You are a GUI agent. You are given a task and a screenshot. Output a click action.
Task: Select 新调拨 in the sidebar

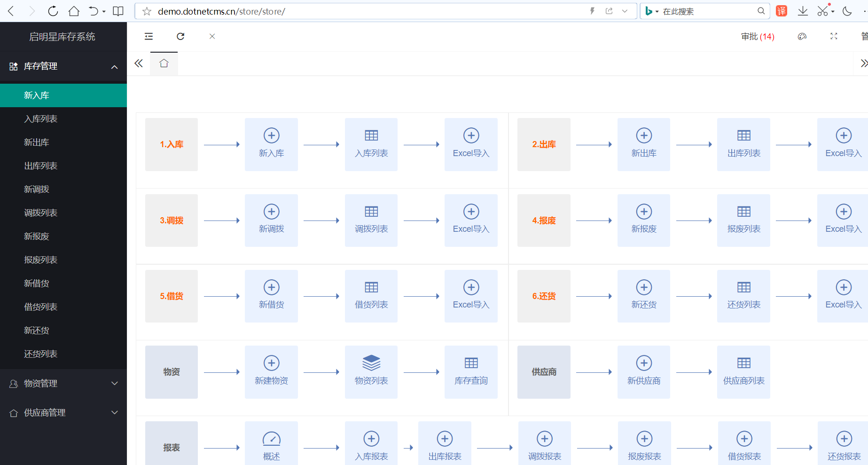click(63, 189)
